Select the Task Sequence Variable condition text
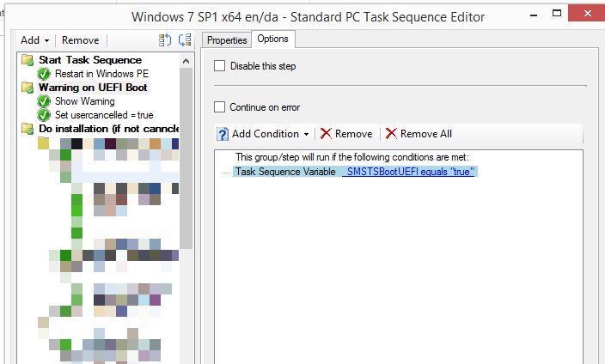 pyautogui.click(x=285, y=172)
